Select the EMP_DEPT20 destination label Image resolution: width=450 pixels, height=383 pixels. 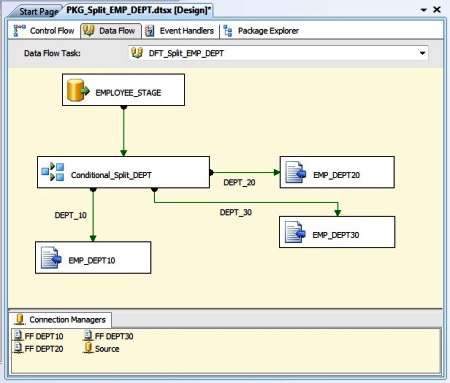pos(337,175)
